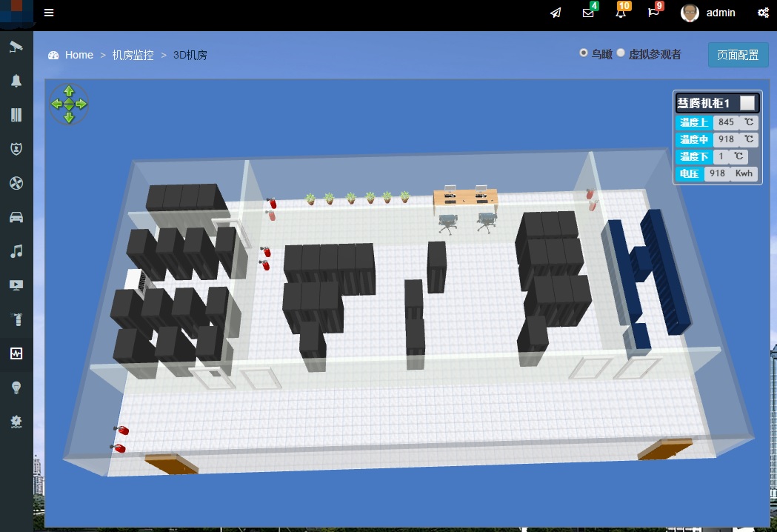Image resolution: width=777 pixels, height=532 pixels.
Task: Select the car icon in the sidebar
Action: click(16, 217)
